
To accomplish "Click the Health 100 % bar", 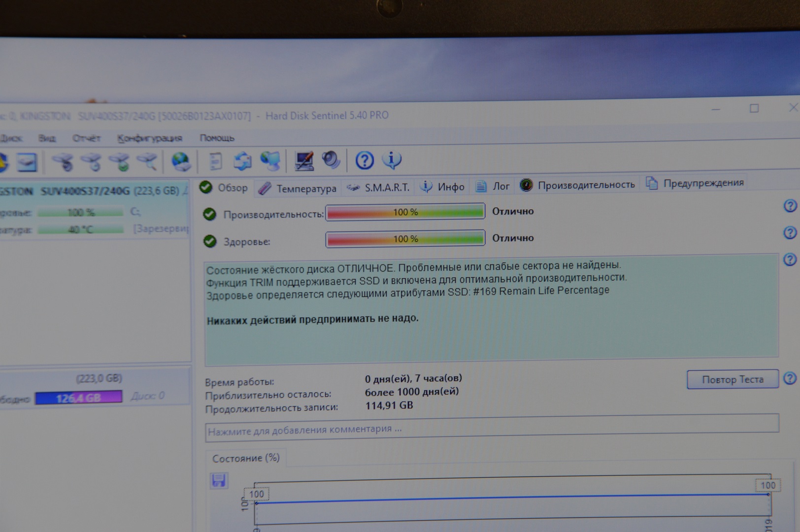I will pos(405,239).
